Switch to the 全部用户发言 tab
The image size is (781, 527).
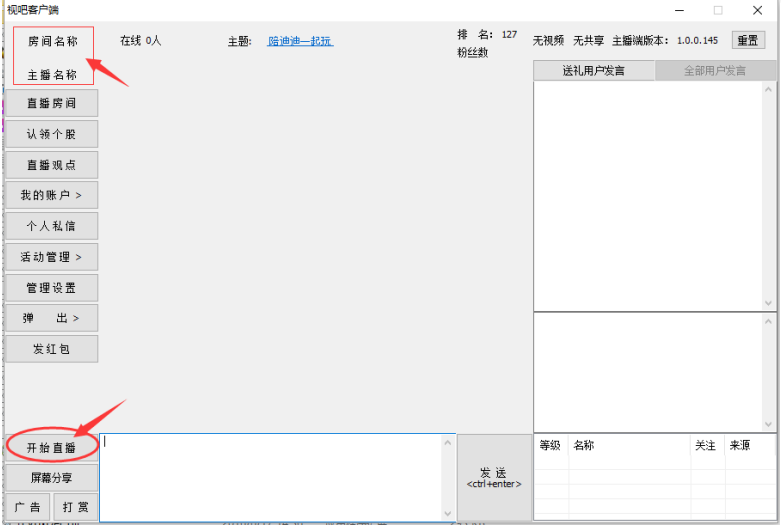click(x=715, y=71)
